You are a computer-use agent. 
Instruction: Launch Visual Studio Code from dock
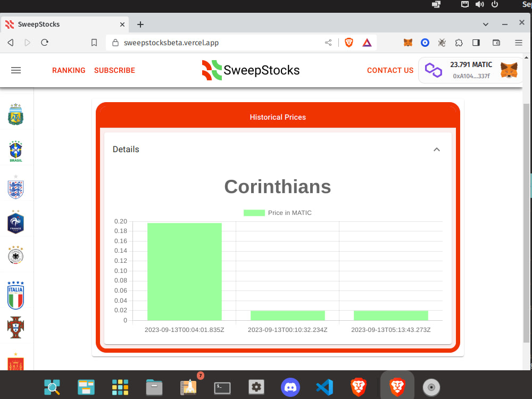(x=325, y=387)
